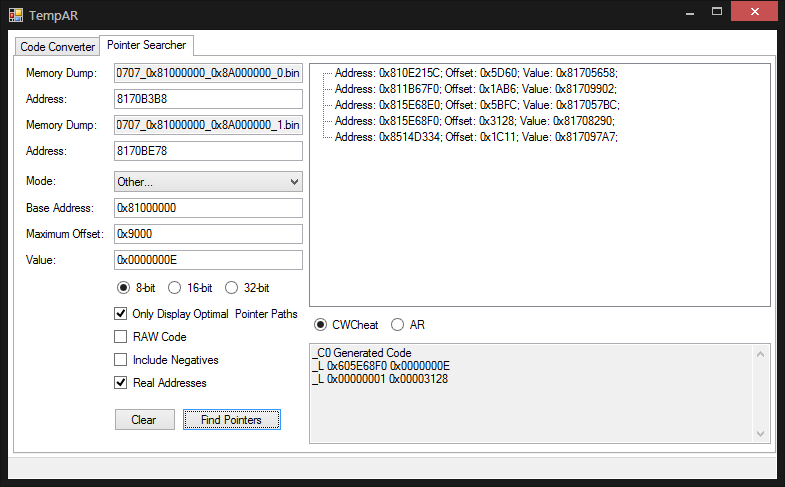Maximize the TempAR window
Image resolution: width=785 pixels, height=487 pixels.
(717, 12)
